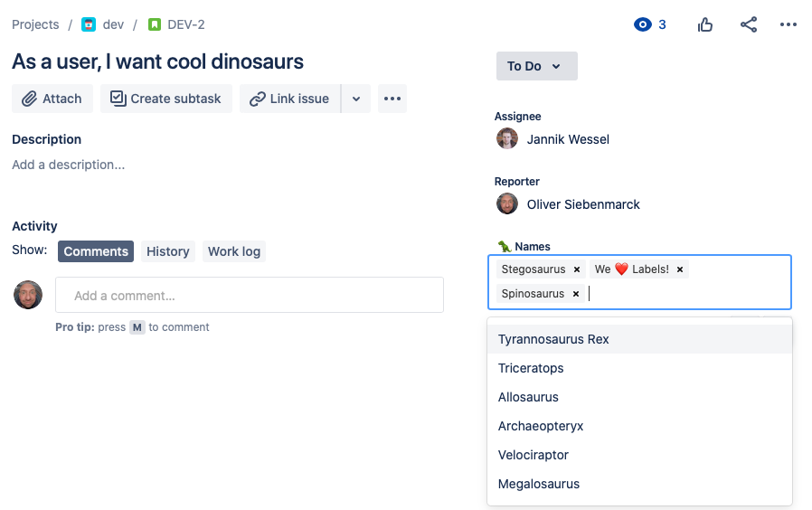This screenshot has height=510, width=812.
Task: Expand the chevron next to Link issue
Action: 356,99
